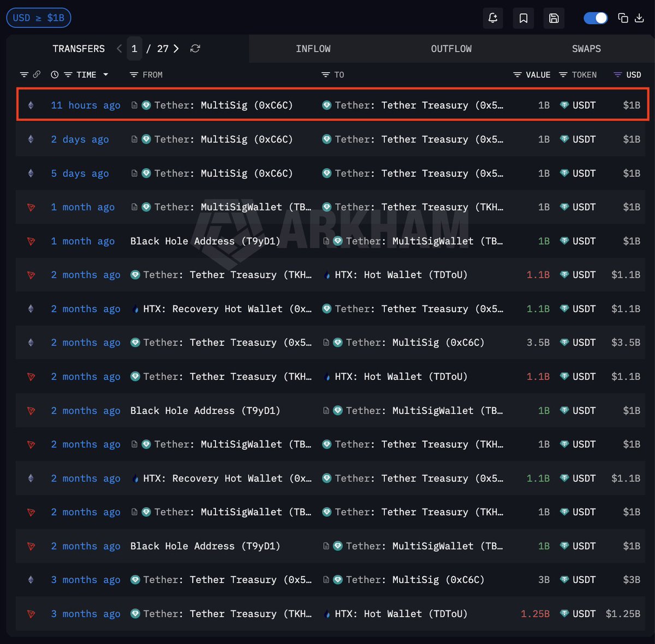This screenshot has width=655, height=644.
Task: Switch to the TRANSFERS tab
Action: pyautogui.click(x=79, y=49)
